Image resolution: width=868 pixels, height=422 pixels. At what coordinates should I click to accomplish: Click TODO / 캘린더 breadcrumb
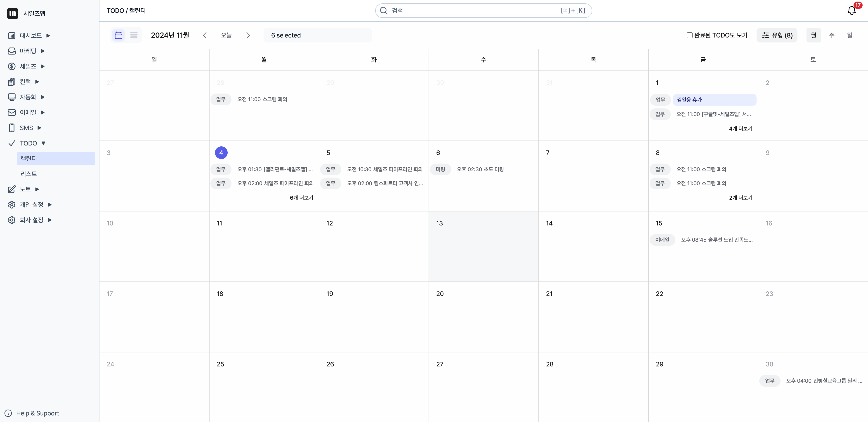[126, 11]
